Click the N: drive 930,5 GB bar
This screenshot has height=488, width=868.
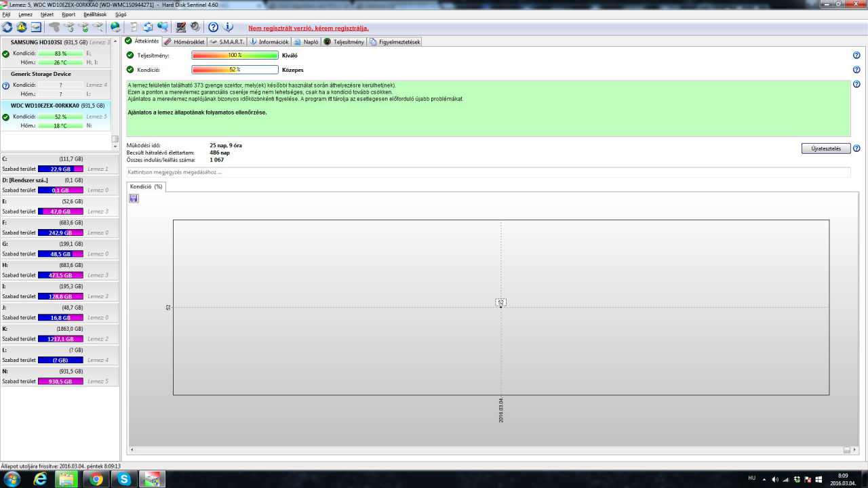coord(60,382)
